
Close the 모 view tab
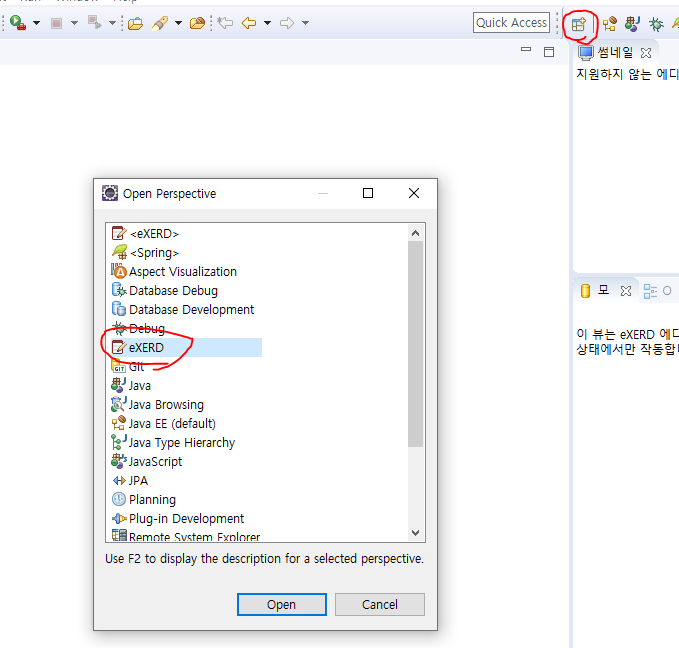pos(626,291)
